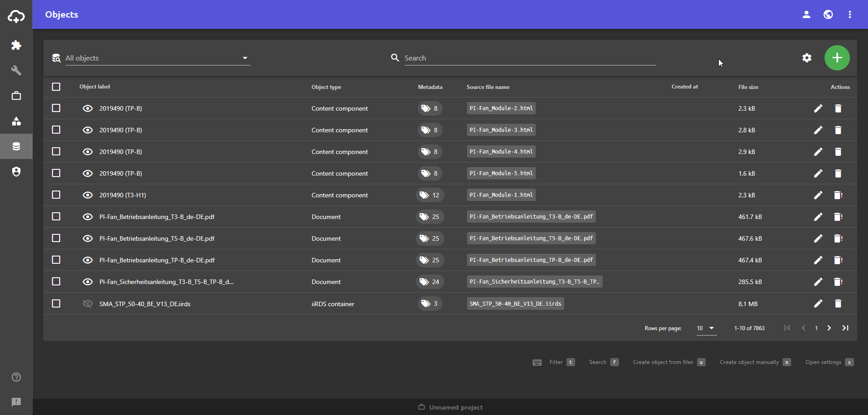Sort by Object label column header
Image resolution: width=868 pixels, height=415 pixels.
click(95, 87)
